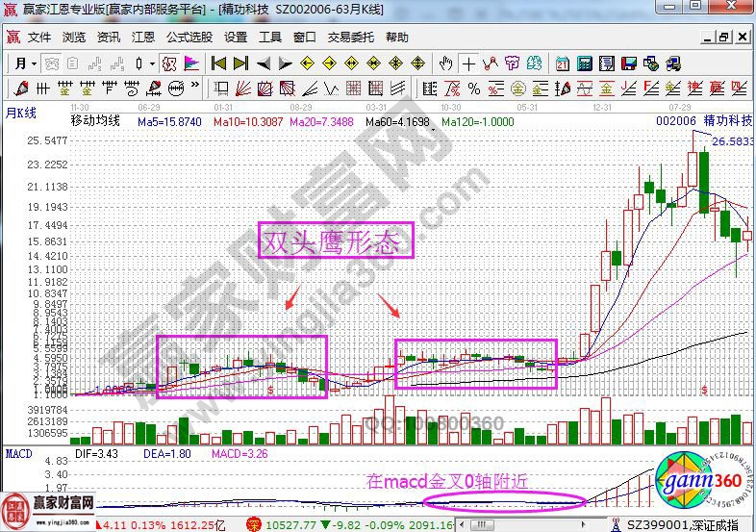
Task: Select the hand pan tool
Action: [x=445, y=63]
